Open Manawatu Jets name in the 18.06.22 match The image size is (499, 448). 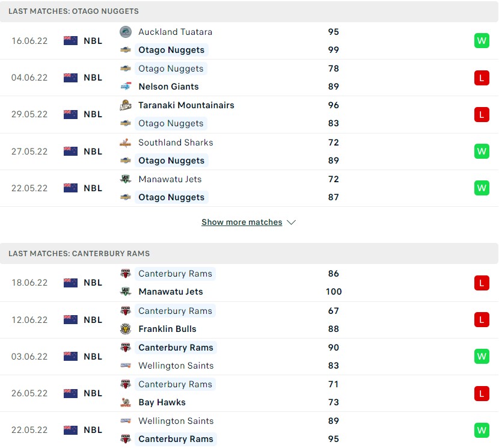(171, 291)
